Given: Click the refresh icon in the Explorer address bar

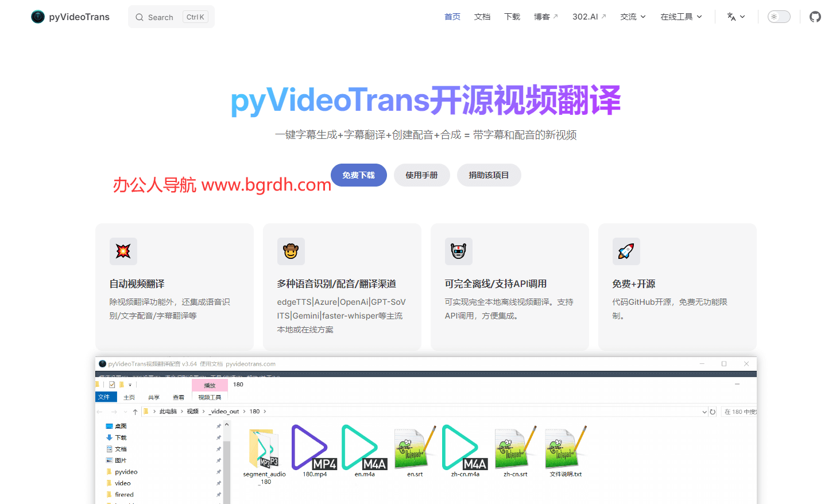Looking at the screenshot, I should pyautogui.click(x=713, y=412).
